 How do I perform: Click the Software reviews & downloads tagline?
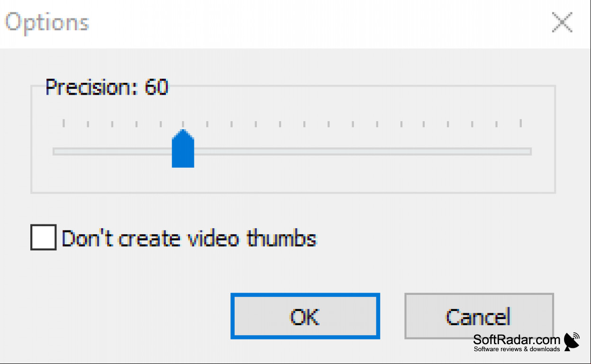click(517, 349)
